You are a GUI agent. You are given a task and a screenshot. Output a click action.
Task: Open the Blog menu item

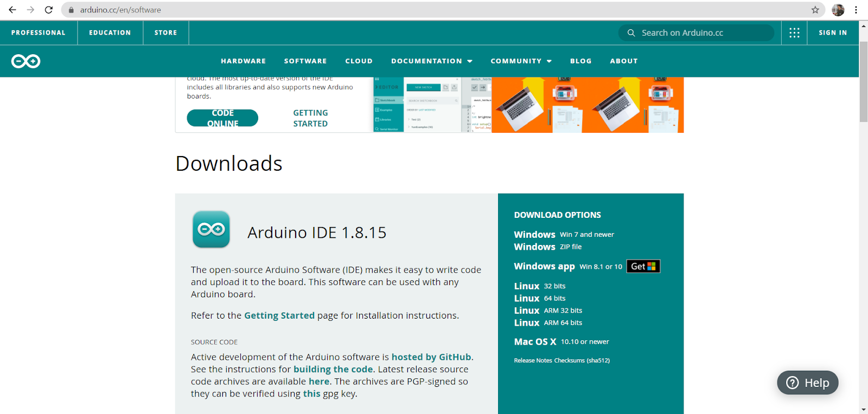pyautogui.click(x=581, y=61)
